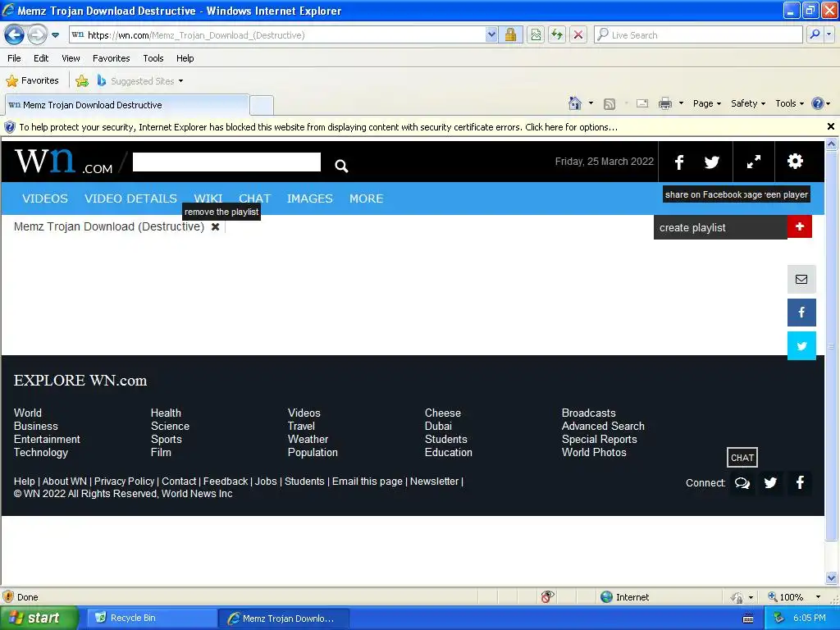Click the Stop loading red X icon

tap(578, 35)
